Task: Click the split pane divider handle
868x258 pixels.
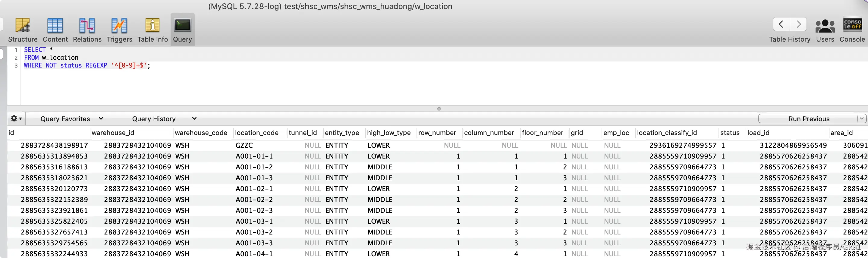Action: pyautogui.click(x=439, y=109)
